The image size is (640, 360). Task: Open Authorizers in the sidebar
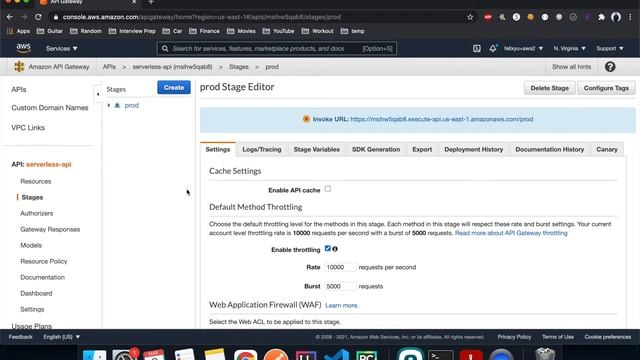point(37,213)
